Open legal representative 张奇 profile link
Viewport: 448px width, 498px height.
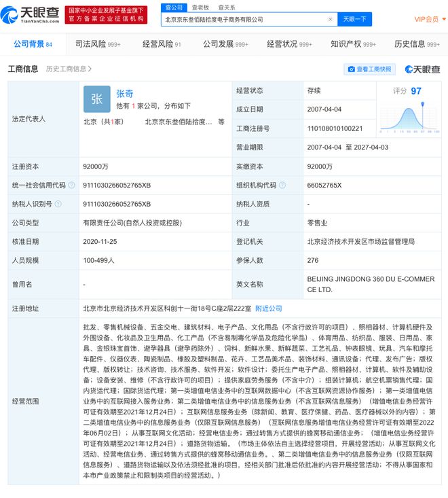[125, 94]
